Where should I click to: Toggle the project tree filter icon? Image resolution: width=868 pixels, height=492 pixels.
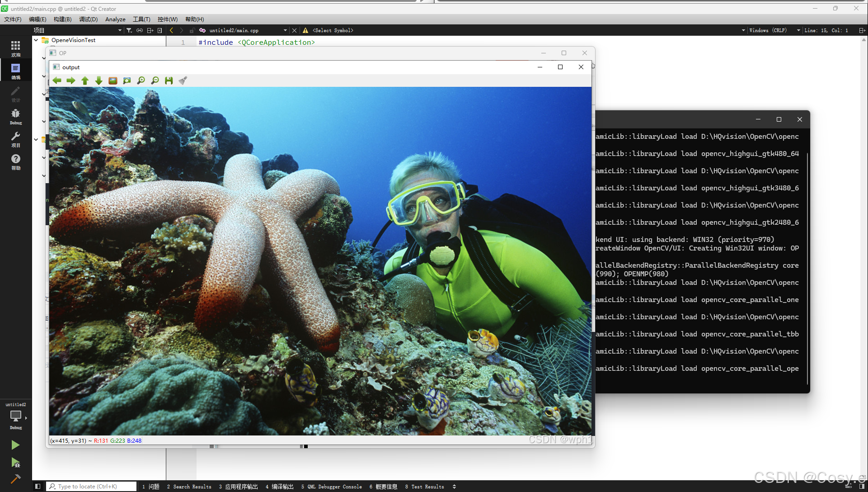coord(129,30)
